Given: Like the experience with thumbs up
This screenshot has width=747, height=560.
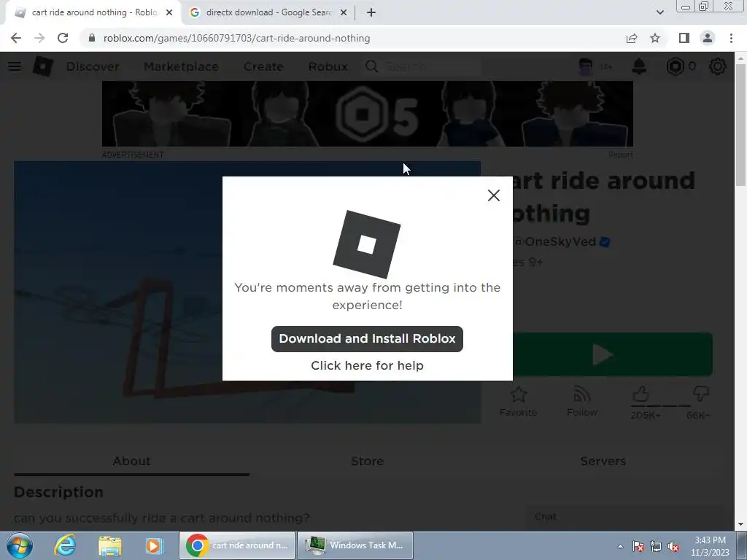Looking at the screenshot, I should [642, 394].
